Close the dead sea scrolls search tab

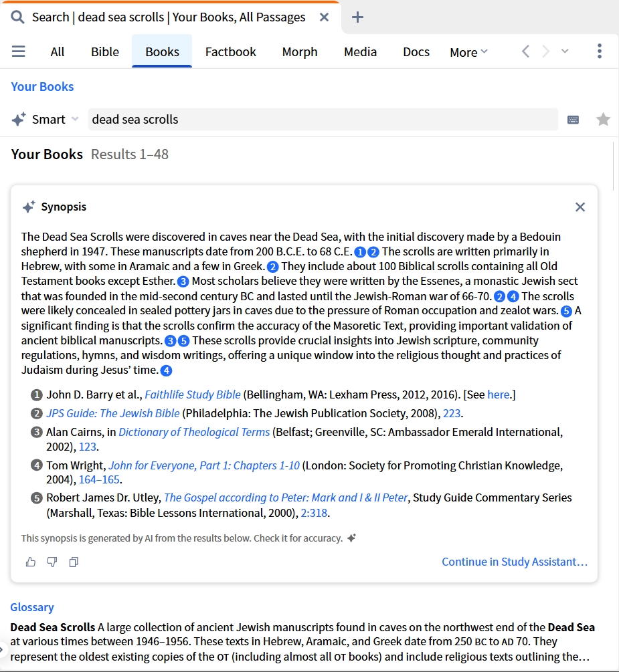point(325,17)
